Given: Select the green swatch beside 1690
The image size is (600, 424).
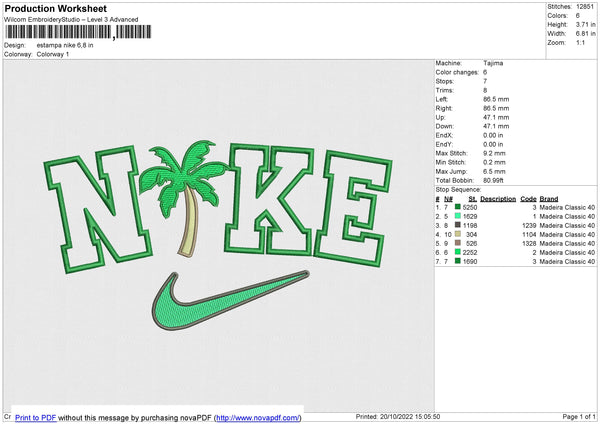Looking at the screenshot, I should [458, 261].
